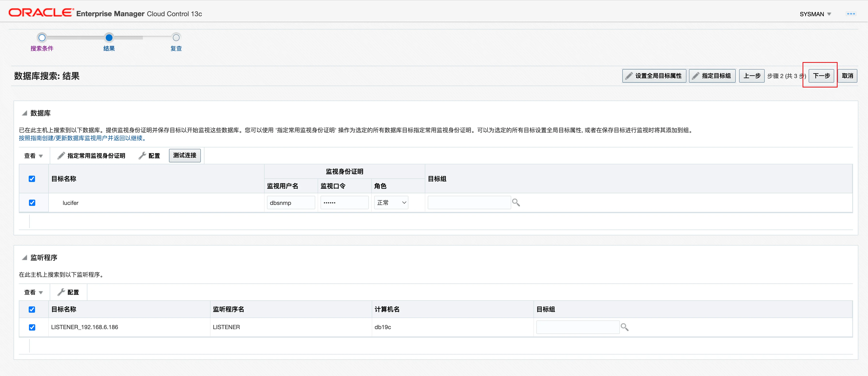Click the pencil icon for 设置全局目标属性
Image resolution: width=868 pixels, height=376 pixels.
(x=628, y=76)
